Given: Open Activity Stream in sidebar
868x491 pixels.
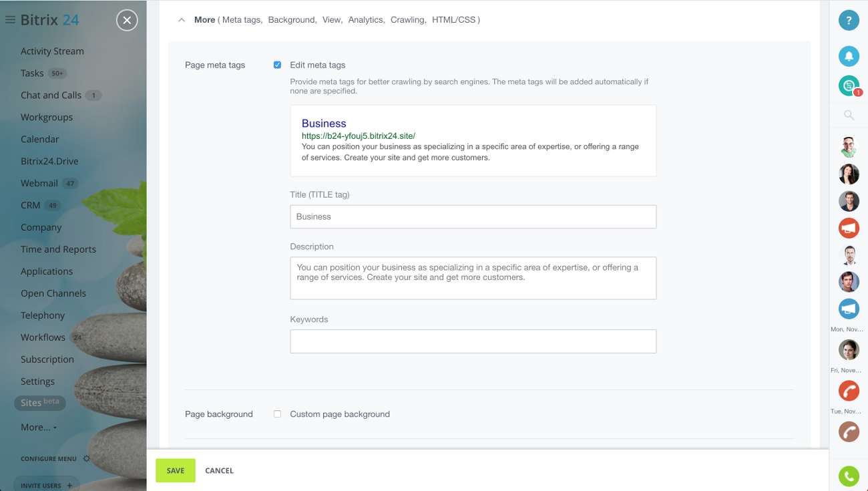Looking at the screenshot, I should pyautogui.click(x=52, y=51).
